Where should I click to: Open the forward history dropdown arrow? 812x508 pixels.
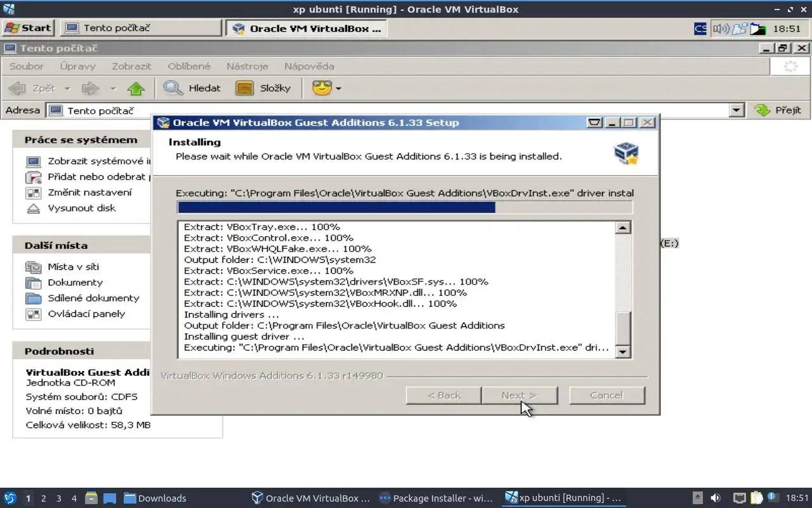(x=113, y=88)
